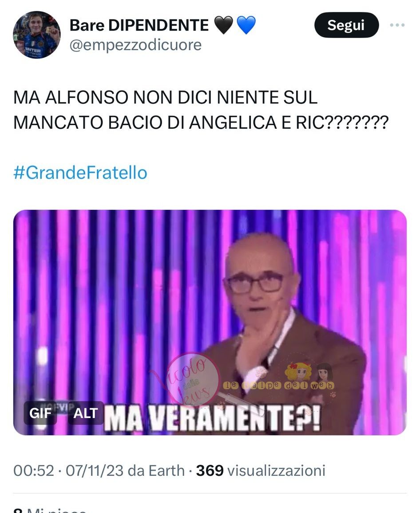Click the tweet text about Alfonso
Image resolution: width=420 pixels, height=513 pixels.
click(x=201, y=110)
